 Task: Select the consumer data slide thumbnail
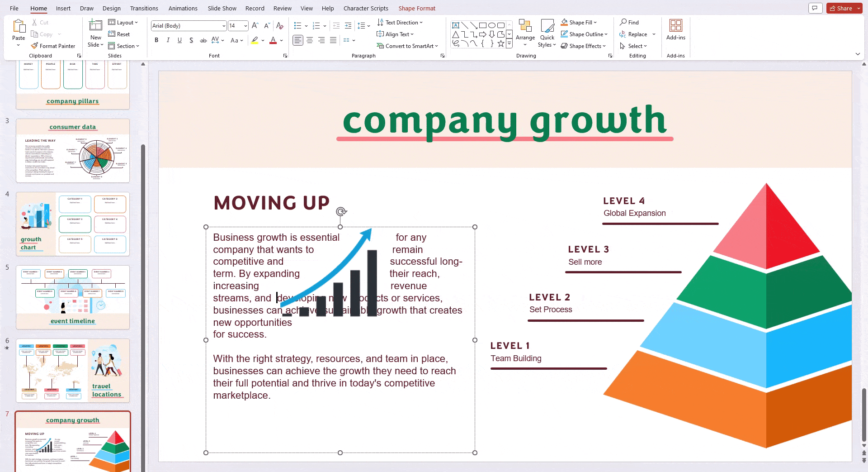73,151
